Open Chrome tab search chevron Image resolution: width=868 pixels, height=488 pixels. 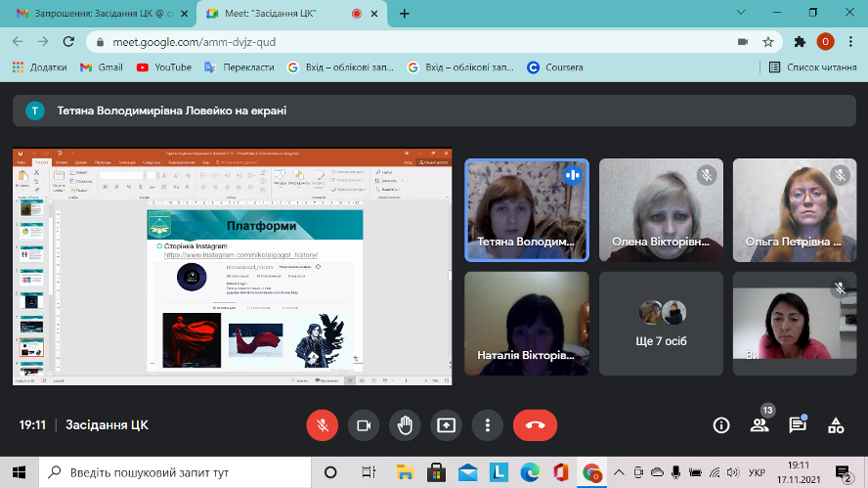741,12
